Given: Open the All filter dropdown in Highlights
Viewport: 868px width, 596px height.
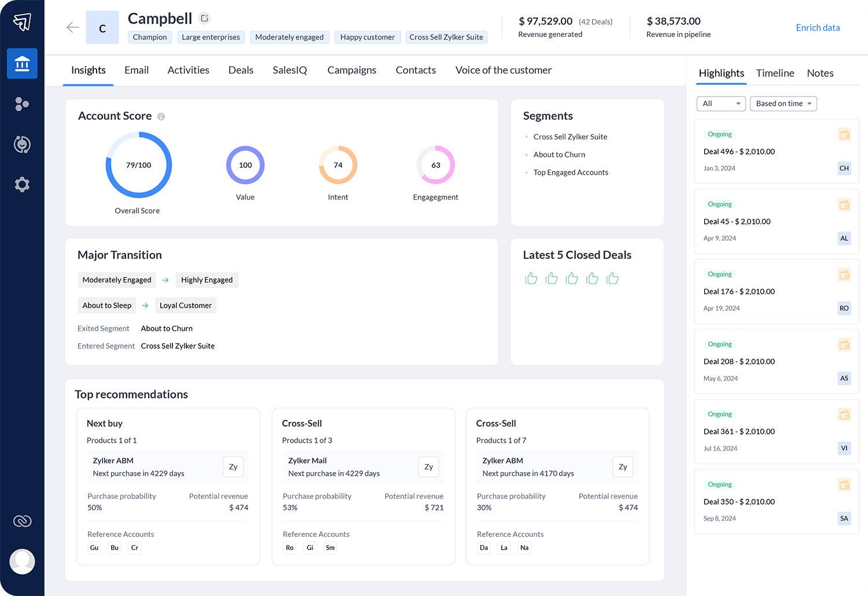Looking at the screenshot, I should tap(721, 104).
